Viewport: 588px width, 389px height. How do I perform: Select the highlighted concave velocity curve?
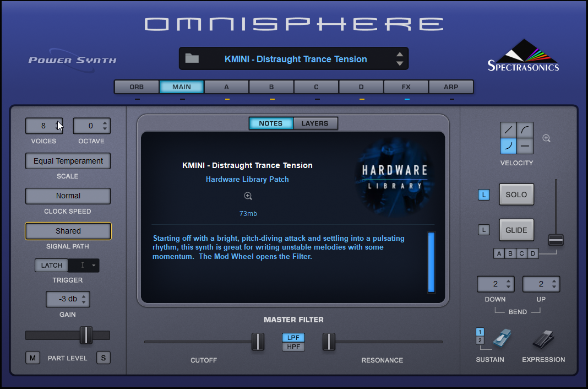[x=508, y=146]
